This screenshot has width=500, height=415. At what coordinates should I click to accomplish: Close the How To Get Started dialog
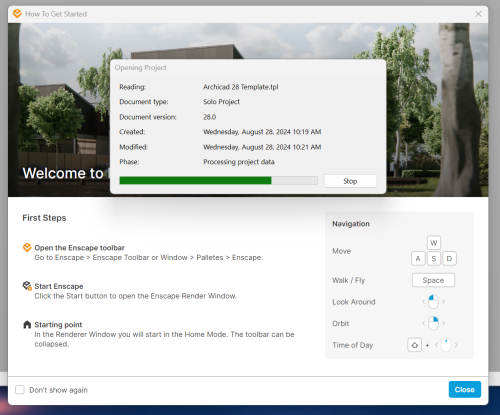(465, 389)
